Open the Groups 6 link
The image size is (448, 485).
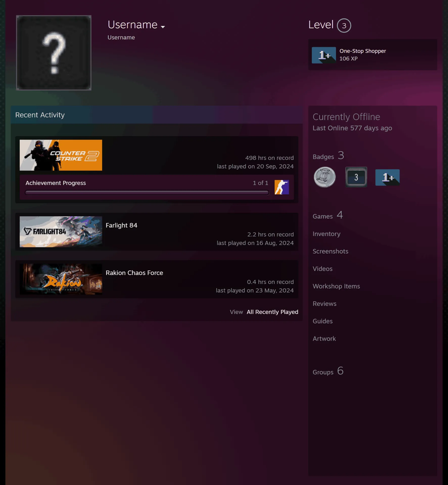[x=328, y=371]
